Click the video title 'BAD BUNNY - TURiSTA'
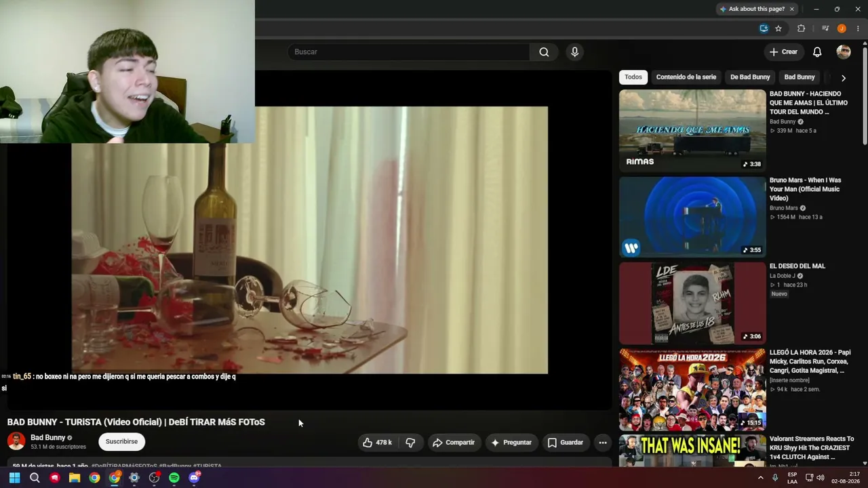This screenshot has height=488, width=868. pos(136,422)
